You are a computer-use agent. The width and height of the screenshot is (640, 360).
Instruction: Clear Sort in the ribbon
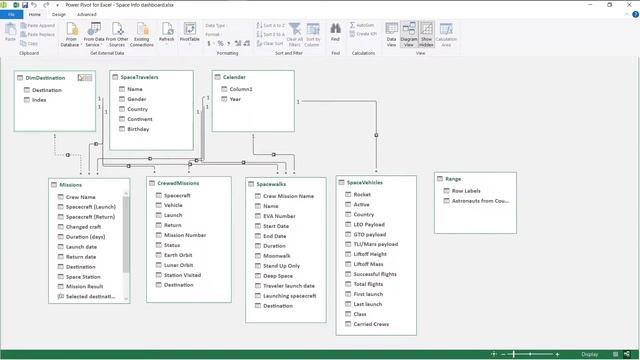[x=270, y=43]
